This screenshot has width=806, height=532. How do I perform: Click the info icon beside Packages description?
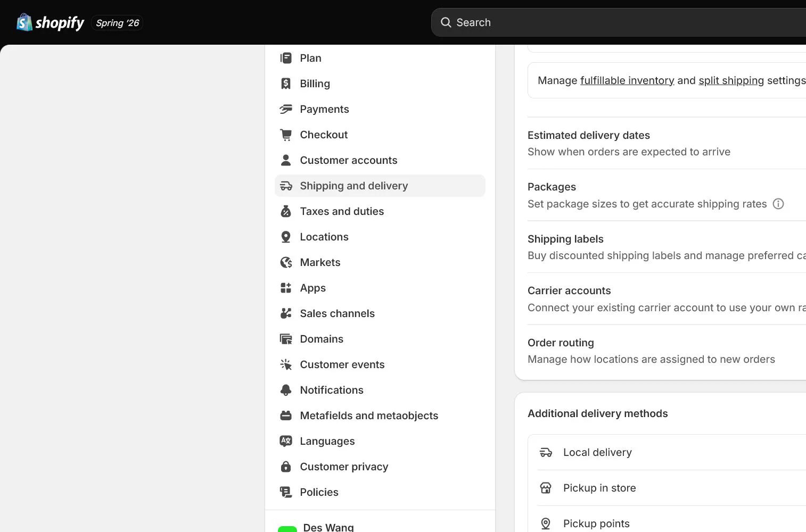[x=778, y=204]
